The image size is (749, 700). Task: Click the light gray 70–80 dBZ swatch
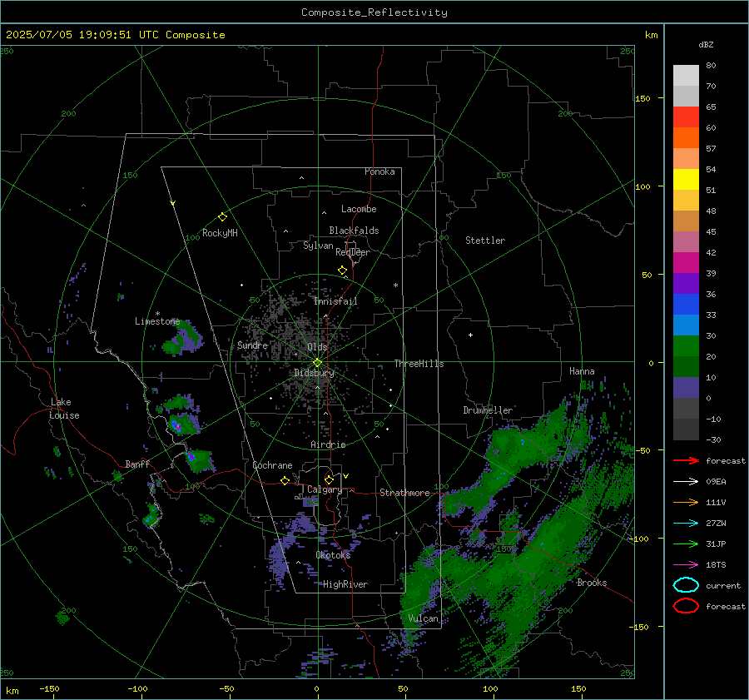pos(686,76)
